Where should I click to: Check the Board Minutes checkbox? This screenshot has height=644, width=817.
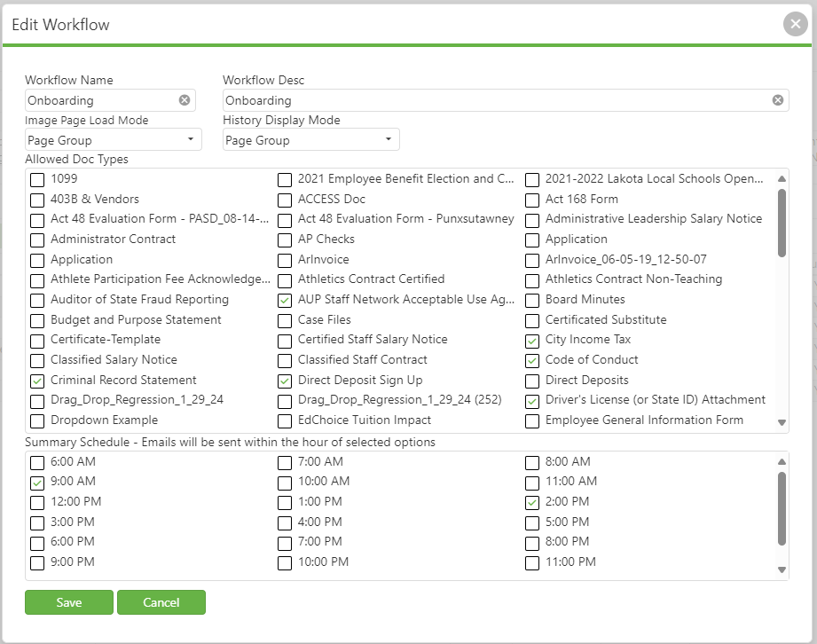coord(532,301)
